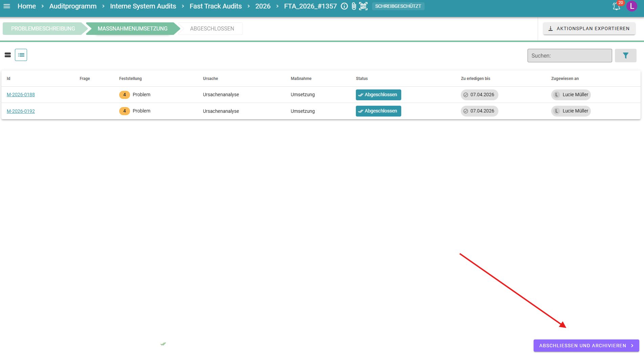
Task: Click Ursachenanalyse in M-2026-0188 row
Action: tap(221, 95)
